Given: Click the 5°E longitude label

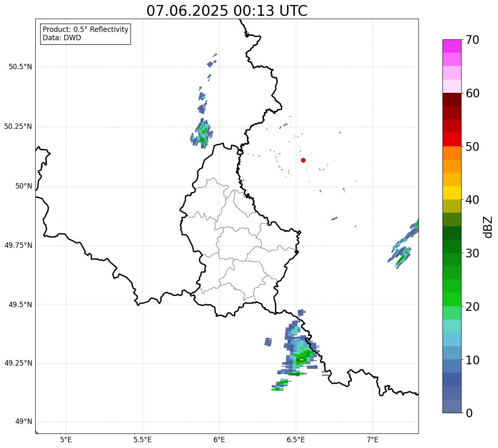Looking at the screenshot, I should (x=66, y=439).
